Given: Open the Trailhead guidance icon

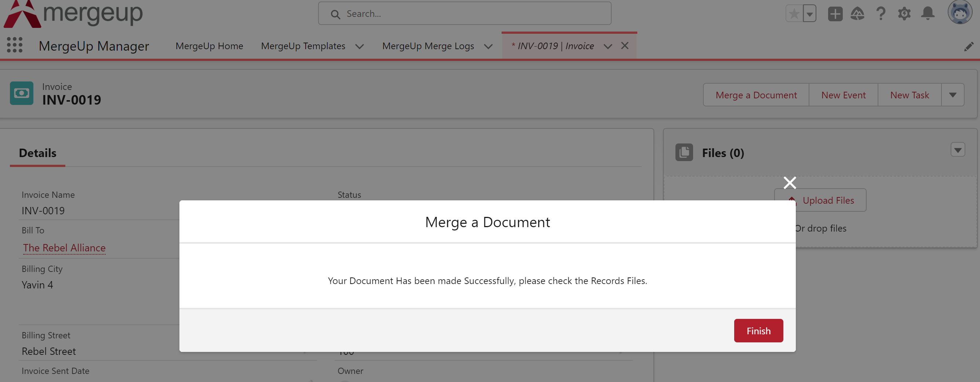Looking at the screenshot, I should 857,14.
